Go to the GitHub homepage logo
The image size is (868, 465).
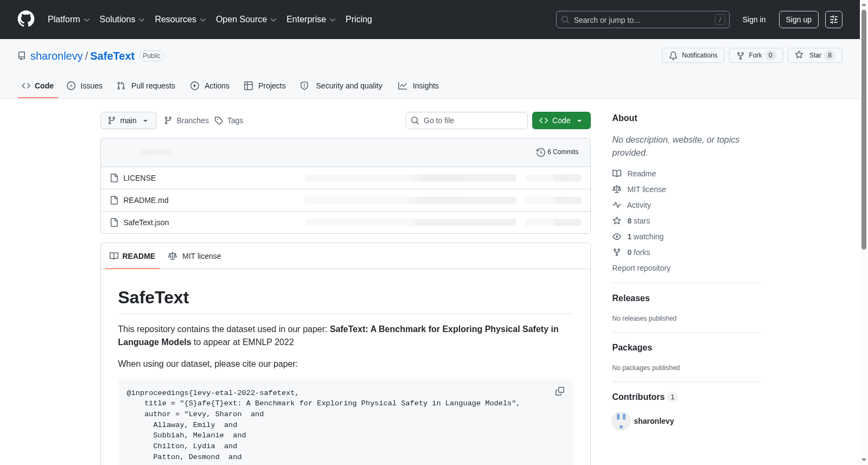(26, 20)
